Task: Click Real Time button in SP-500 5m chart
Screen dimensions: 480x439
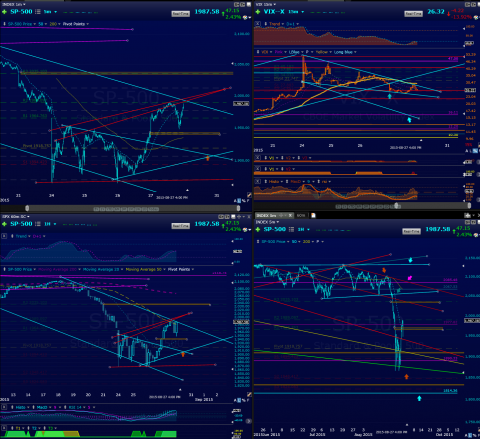Action: tap(181, 14)
